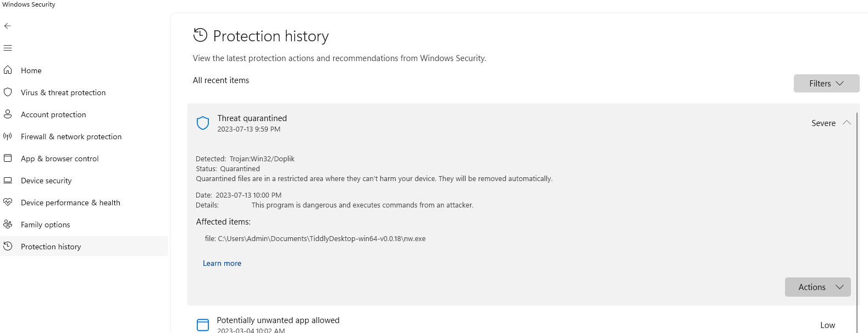Toggle the navigation menu with the hamburger icon
Image resolution: width=868 pixels, height=333 pixels.
(8, 48)
